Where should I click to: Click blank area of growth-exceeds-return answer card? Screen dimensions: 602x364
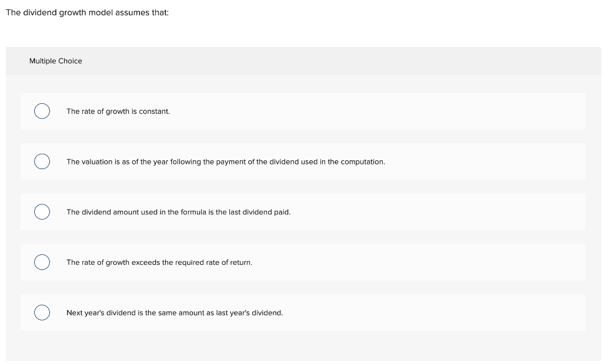419,262
